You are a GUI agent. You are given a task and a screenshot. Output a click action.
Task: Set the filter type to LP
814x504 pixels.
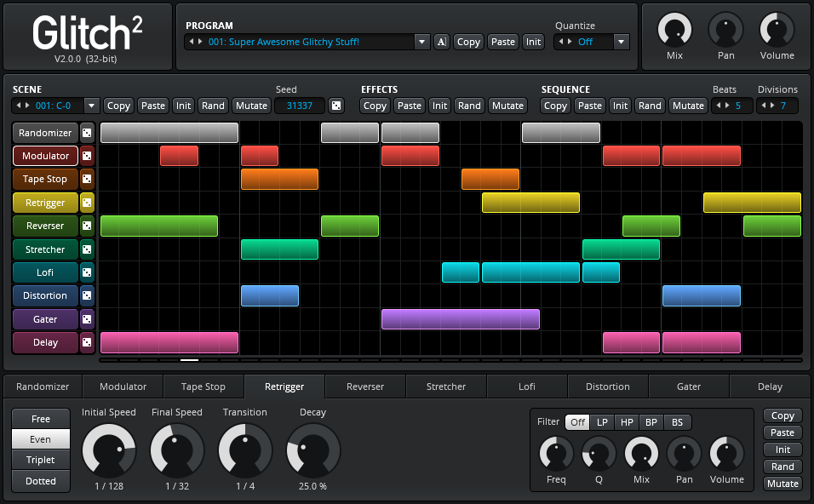click(602, 422)
